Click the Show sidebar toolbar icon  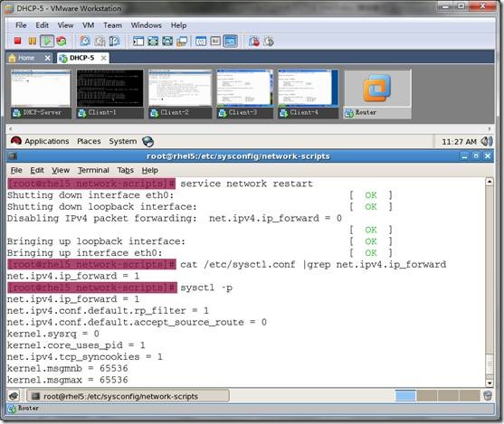tap(138, 41)
